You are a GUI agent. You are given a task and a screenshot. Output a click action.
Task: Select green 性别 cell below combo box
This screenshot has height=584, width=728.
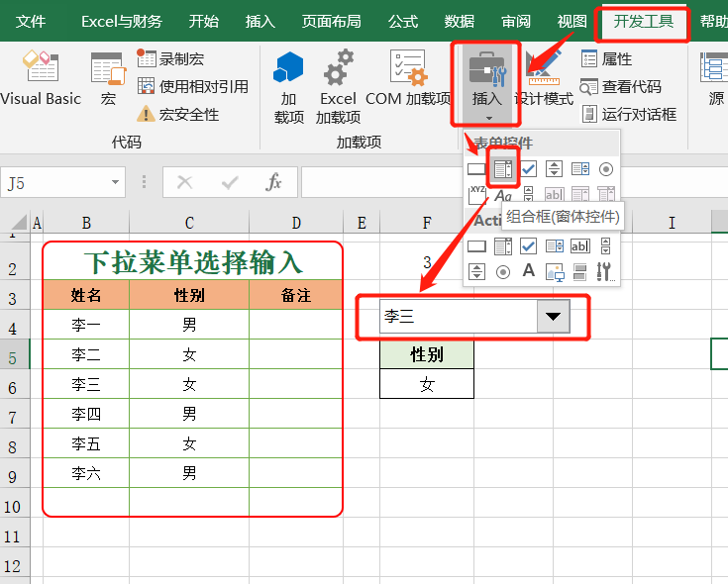[427, 354]
